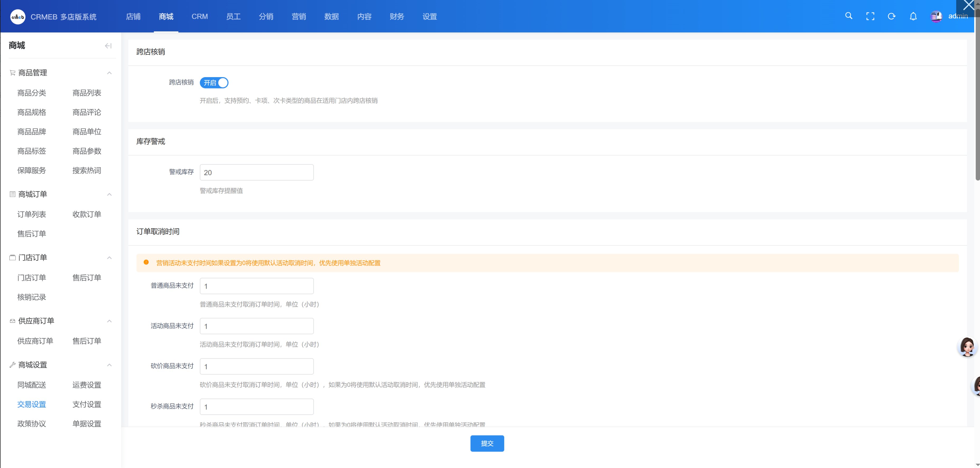Image resolution: width=980 pixels, height=468 pixels.
Task: Open notifications bell icon
Action: tap(913, 16)
